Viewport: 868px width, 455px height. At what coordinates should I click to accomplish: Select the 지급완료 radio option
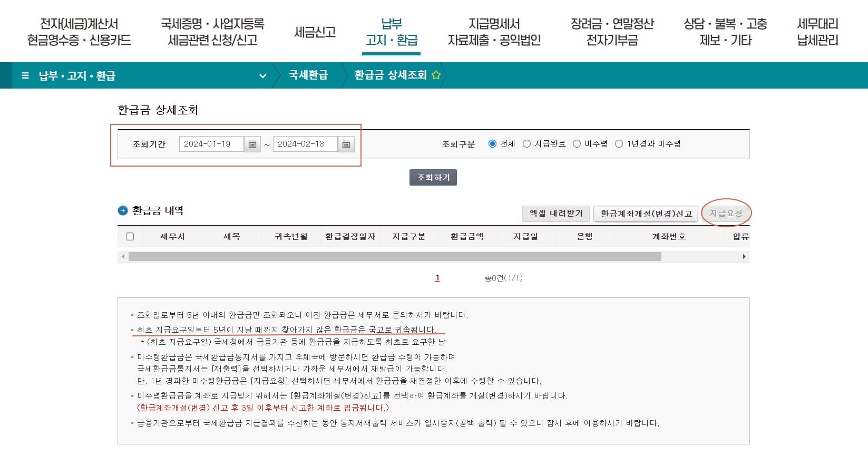526,143
